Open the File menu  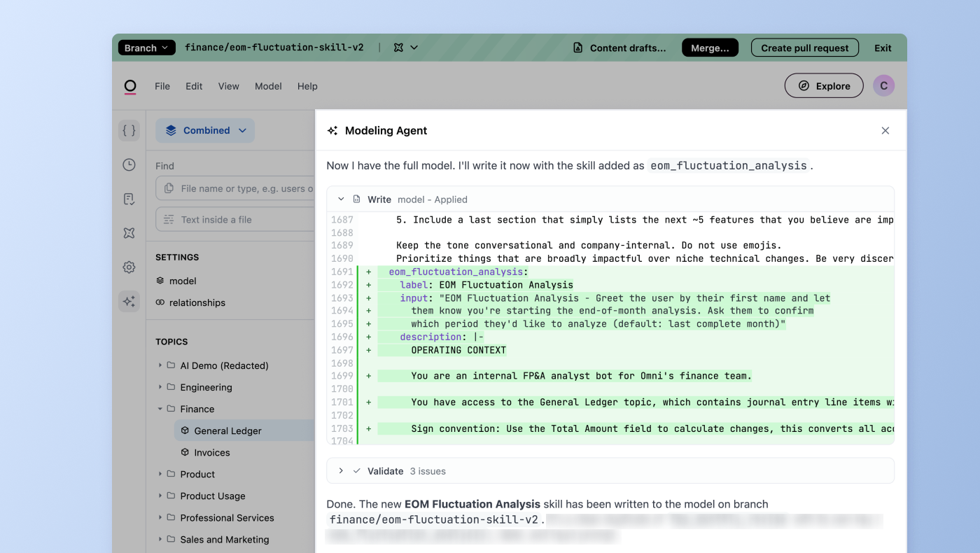(162, 86)
